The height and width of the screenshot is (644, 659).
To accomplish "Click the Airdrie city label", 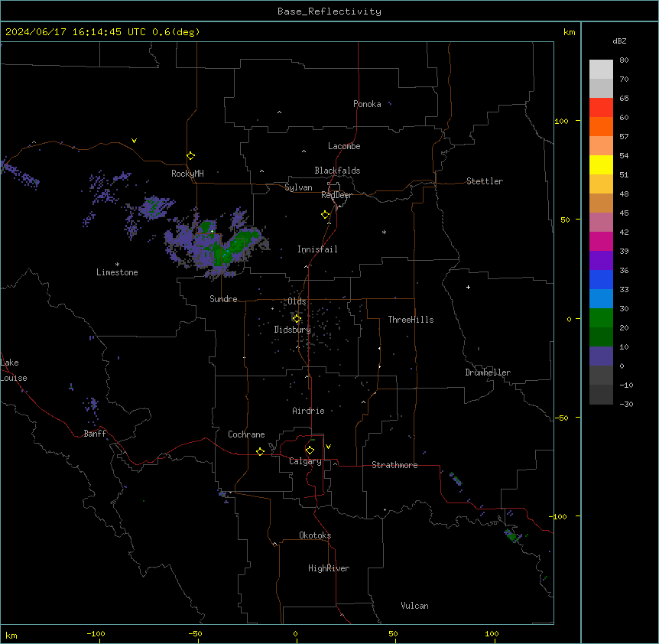I will [x=309, y=411].
